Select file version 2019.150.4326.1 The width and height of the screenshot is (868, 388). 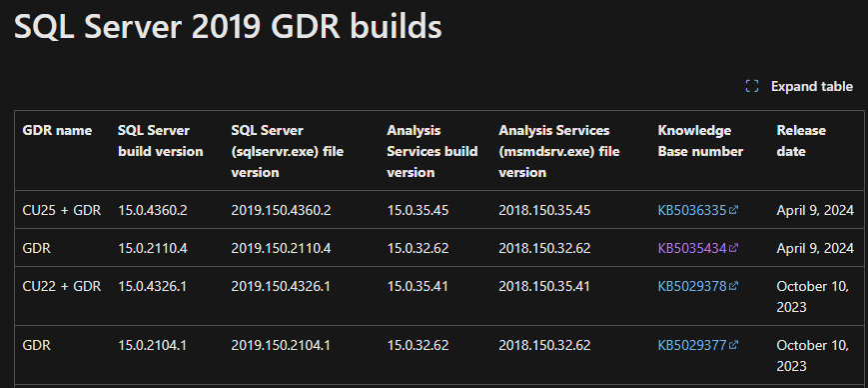pyautogui.click(x=280, y=287)
